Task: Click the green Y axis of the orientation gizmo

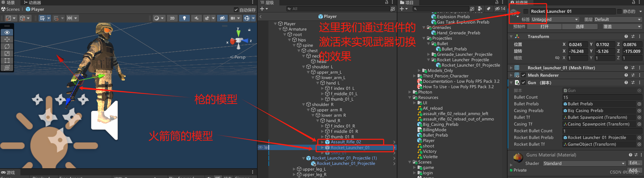Action: (x=238, y=32)
